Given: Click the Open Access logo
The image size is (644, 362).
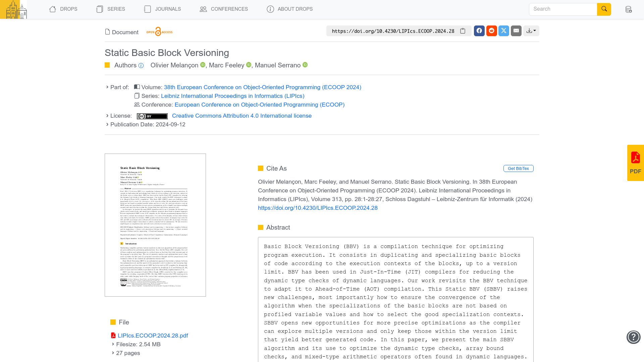Looking at the screenshot, I should 159,32.
